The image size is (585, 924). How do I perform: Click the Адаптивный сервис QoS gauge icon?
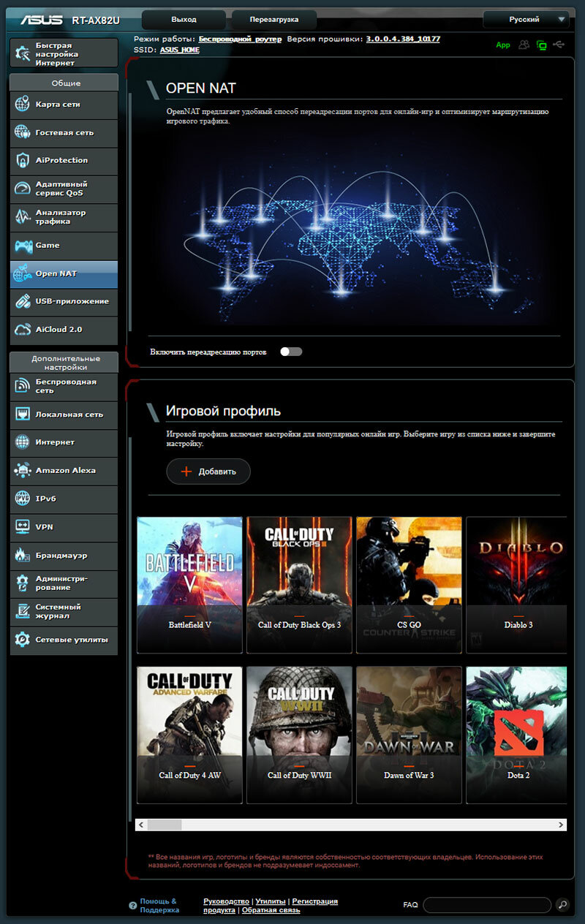point(23,189)
